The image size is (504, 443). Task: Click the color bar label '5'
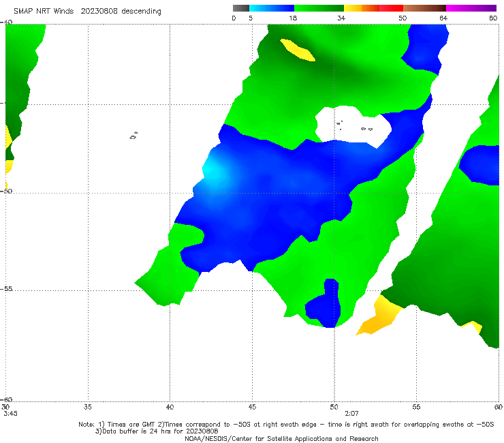[251, 18]
